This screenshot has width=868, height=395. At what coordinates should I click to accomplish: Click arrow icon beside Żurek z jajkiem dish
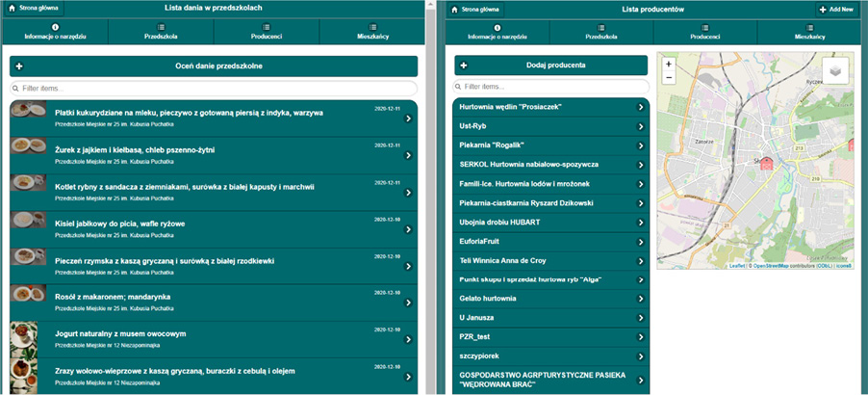pos(408,156)
